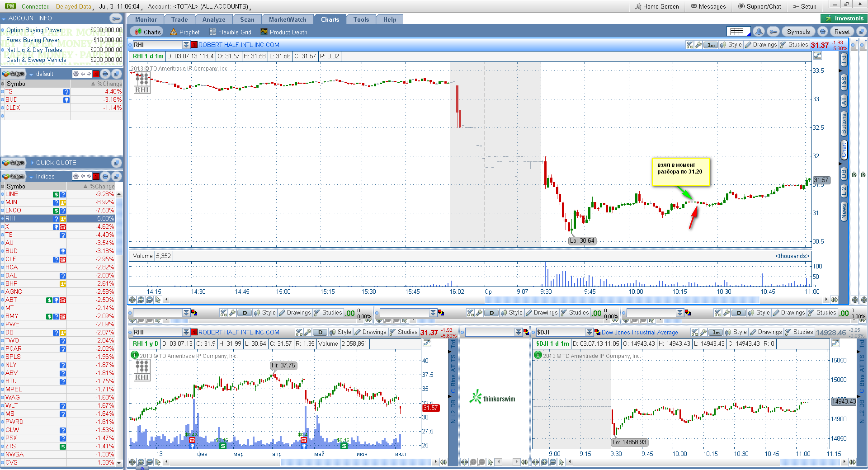868x470 pixels.
Task: Detach the default watchlist gadget
Action: pyautogui.click(x=117, y=74)
